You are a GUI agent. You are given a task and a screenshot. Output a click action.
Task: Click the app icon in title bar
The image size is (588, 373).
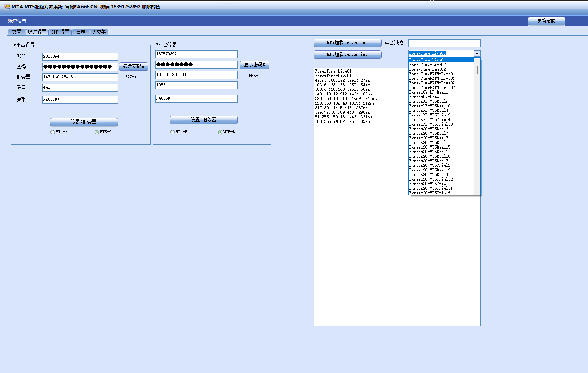point(6,6)
